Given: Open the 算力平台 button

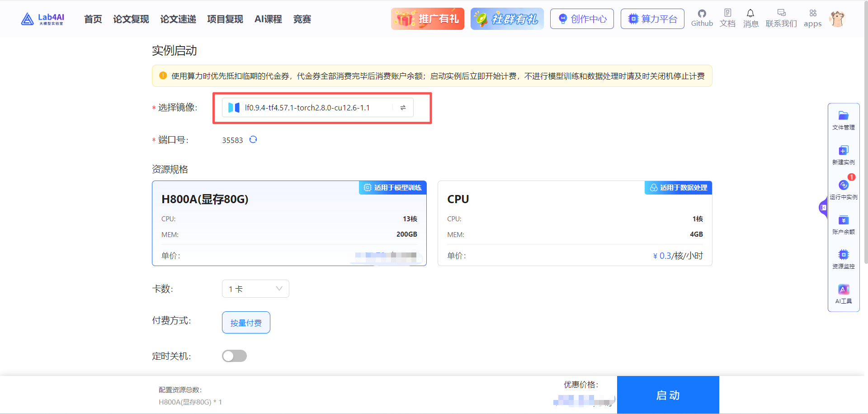Looking at the screenshot, I should 652,19.
